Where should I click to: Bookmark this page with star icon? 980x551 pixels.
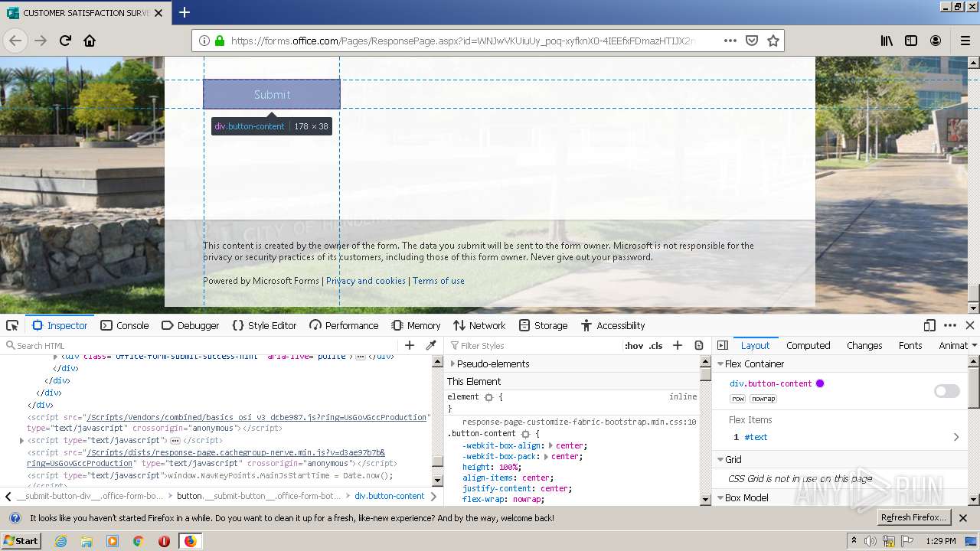pos(773,41)
